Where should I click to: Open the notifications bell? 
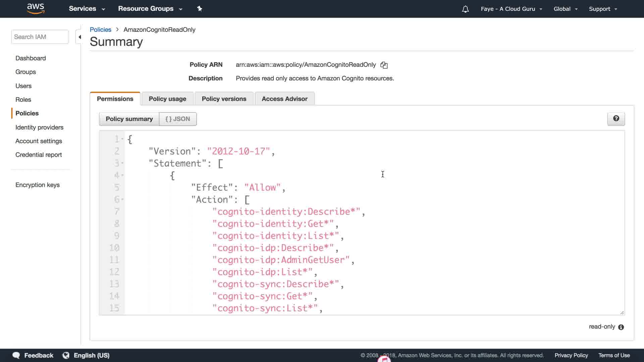pyautogui.click(x=465, y=9)
